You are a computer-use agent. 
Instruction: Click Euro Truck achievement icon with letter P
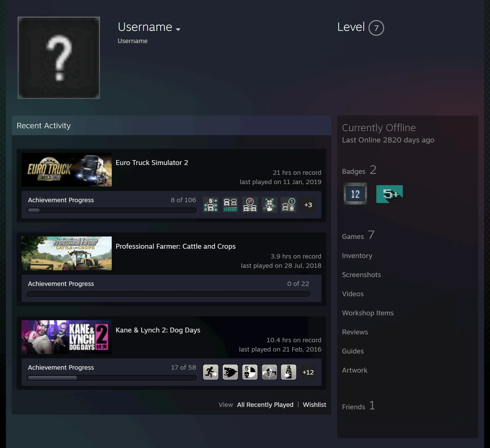(250, 205)
